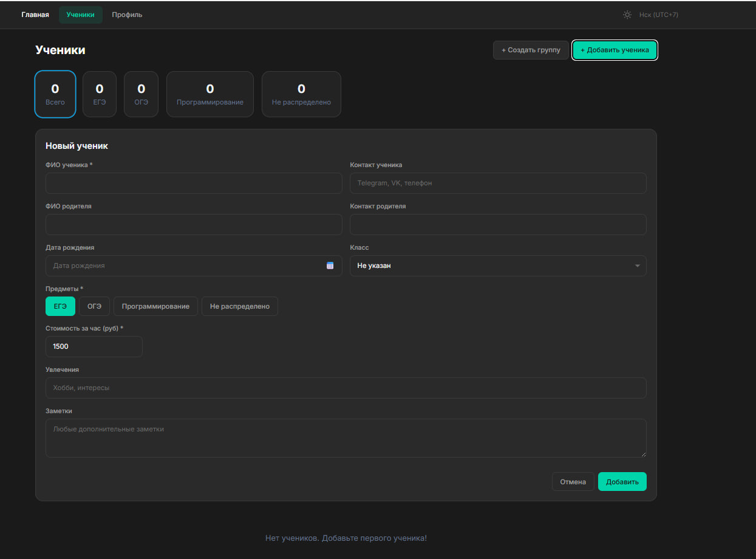Select the ЕГЭ subject toggle
The image size is (756, 559).
[x=60, y=306]
